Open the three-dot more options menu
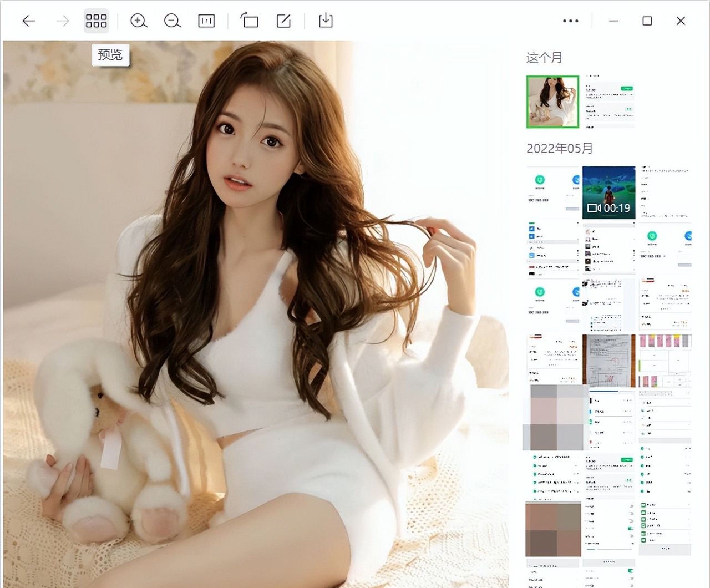Image resolution: width=710 pixels, height=588 pixels. pos(570,21)
